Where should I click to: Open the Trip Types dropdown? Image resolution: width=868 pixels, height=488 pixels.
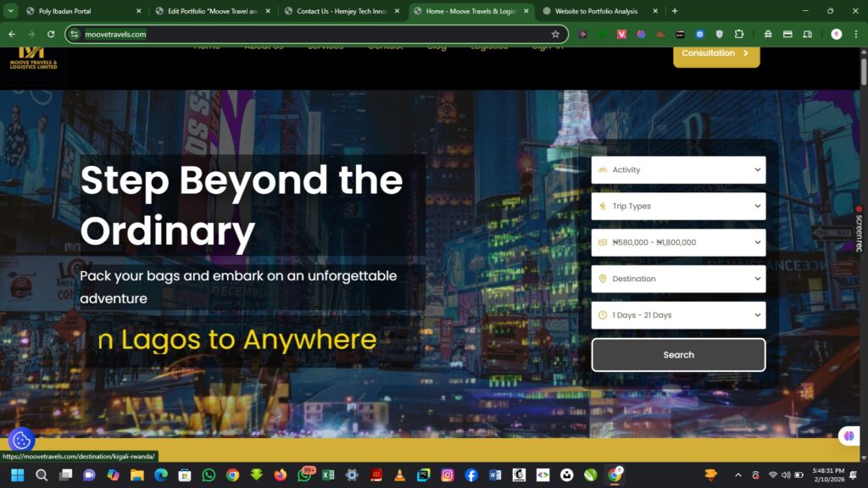[678, 206]
